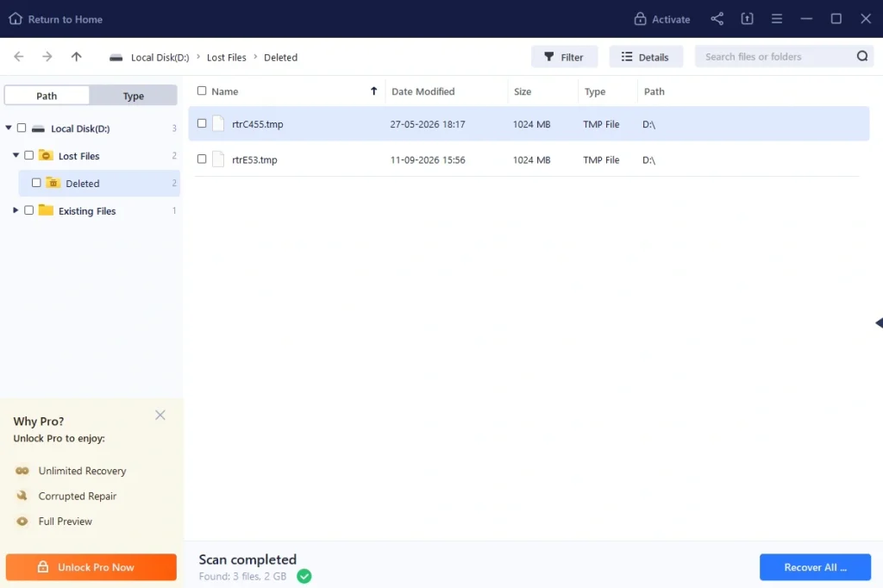Image resolution: width=883 pixels, height=588 pixels.
Task: Click the Unlimited Recovery infinity icon
Action: (x=22, y=470)
